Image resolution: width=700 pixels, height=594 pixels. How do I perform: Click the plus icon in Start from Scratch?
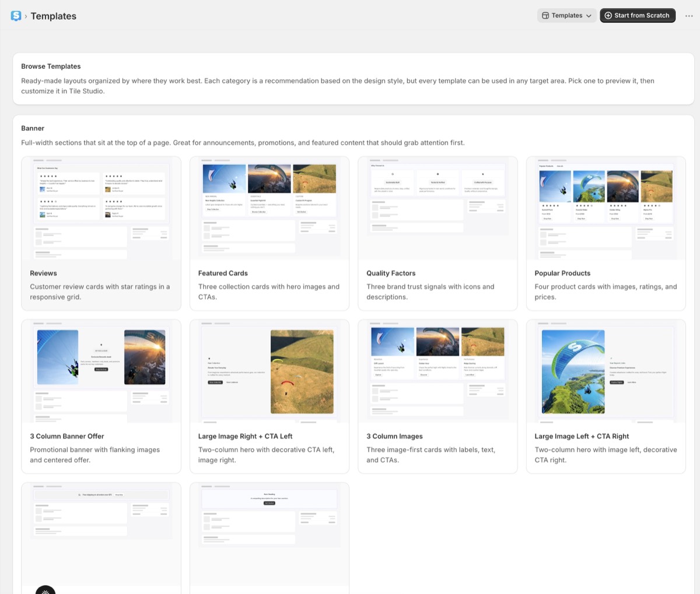pyautogui.click(x=608, y=16)
